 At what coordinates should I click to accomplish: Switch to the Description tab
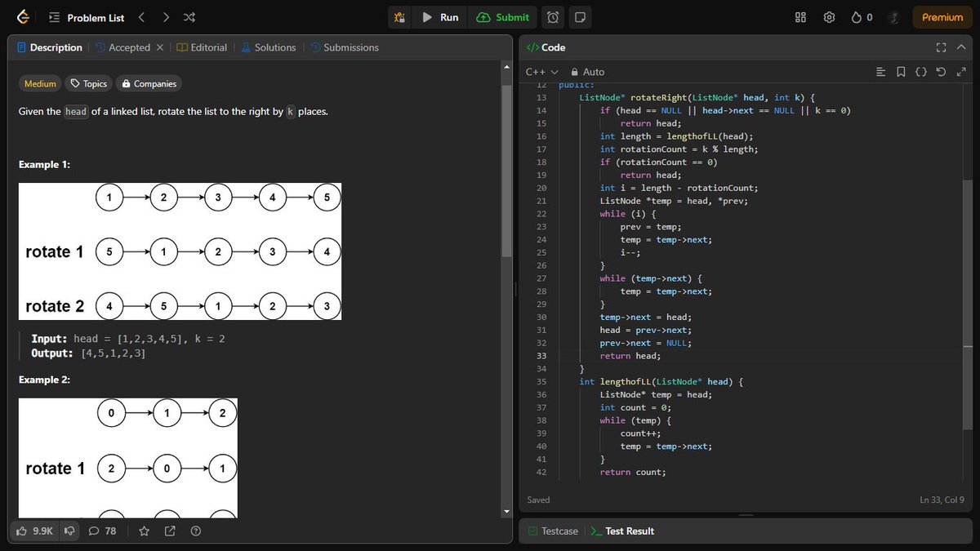[x=50, y=47]
